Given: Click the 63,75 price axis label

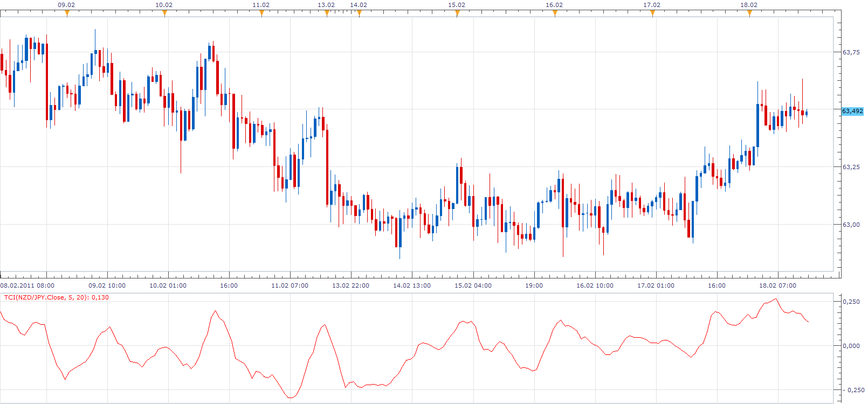Looking at the screenshot, I should (851, 52).
